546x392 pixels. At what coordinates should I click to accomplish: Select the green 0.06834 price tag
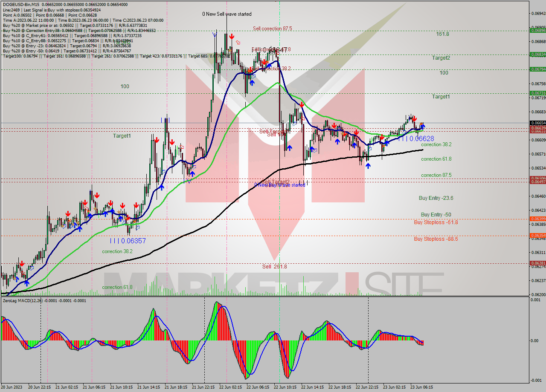[537, 54]
